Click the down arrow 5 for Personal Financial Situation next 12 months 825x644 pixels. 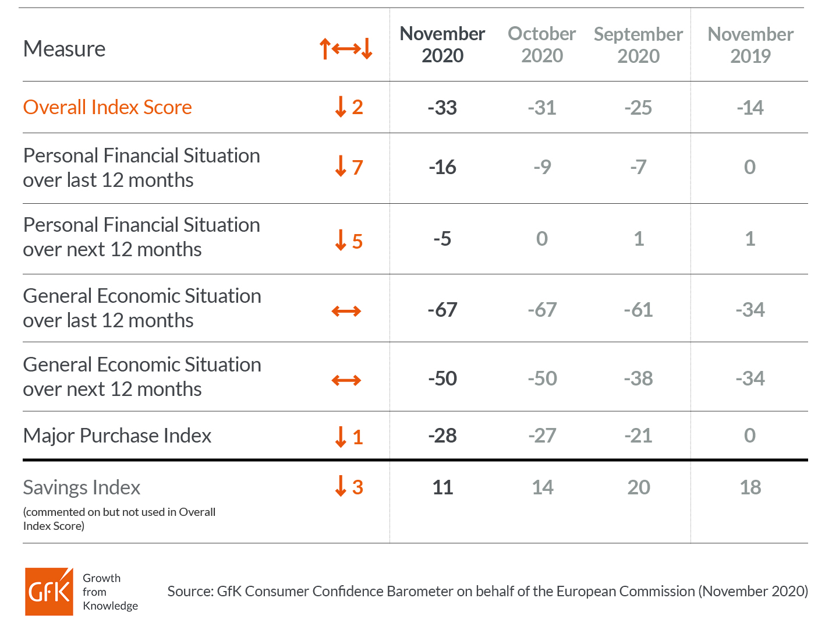tap(349, 240)
